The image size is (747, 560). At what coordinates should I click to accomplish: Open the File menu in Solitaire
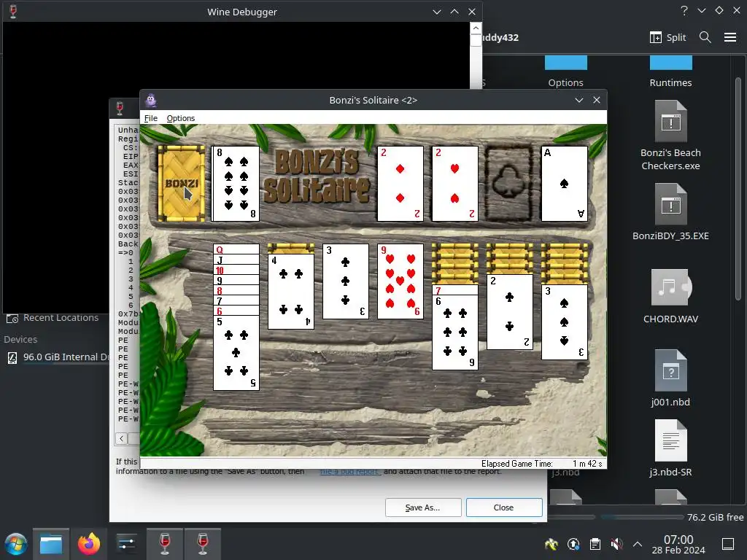tap(150, 118)
